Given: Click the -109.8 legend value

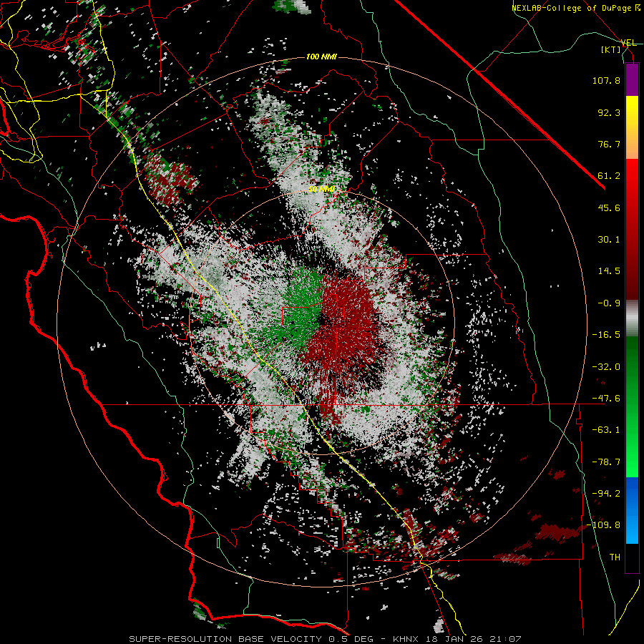Looking at the screenshot, I should coord(603,525).
